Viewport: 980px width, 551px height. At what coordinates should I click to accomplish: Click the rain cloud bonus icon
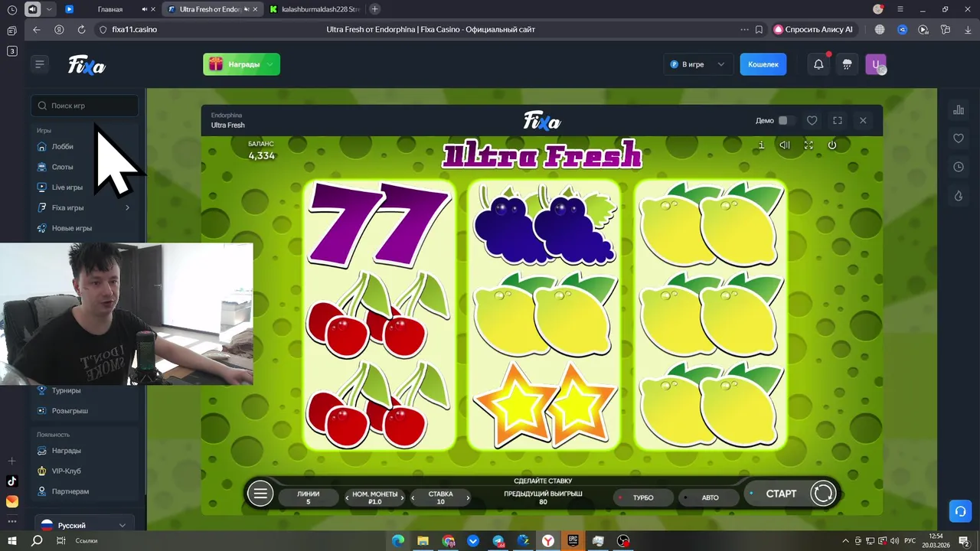(847, 64)
